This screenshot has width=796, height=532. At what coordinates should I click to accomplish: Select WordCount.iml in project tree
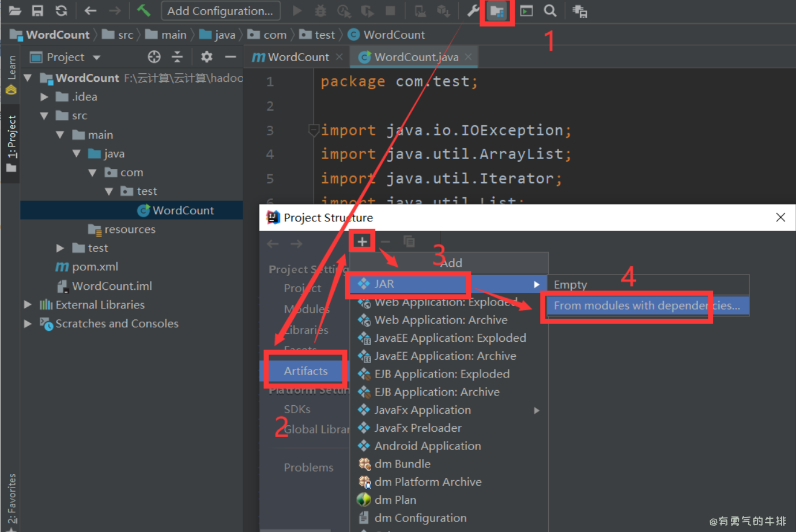coord(104,286)
